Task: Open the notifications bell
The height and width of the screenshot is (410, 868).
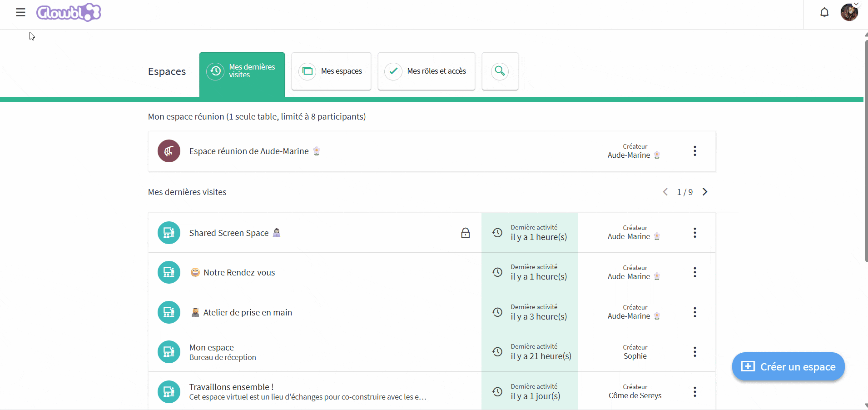Action: coord(824,12)
